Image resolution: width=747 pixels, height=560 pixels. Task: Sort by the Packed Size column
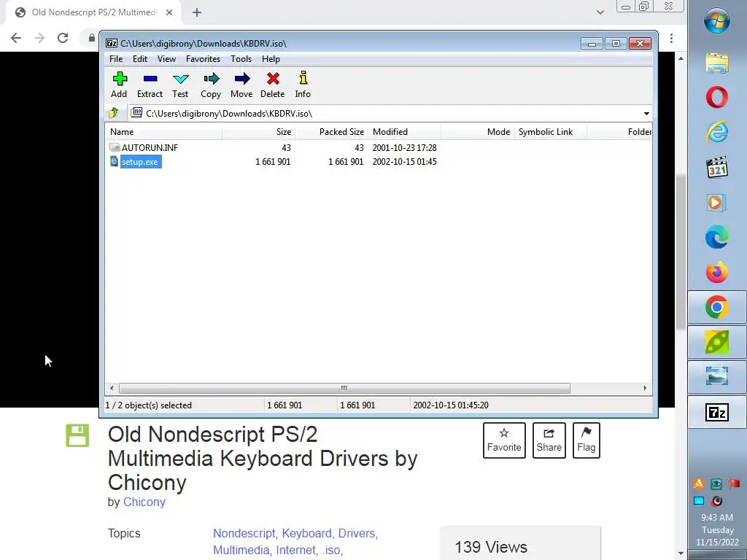click(x=331, y=132)
